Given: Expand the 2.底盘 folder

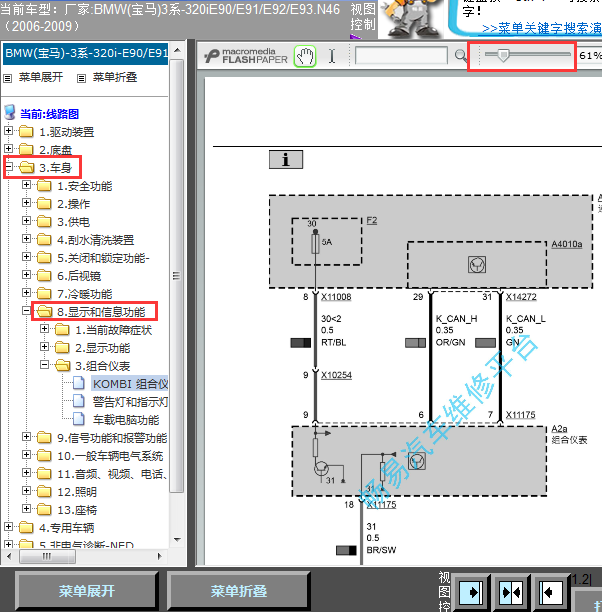Looking at the screenshot, I should tap(8, 148).
